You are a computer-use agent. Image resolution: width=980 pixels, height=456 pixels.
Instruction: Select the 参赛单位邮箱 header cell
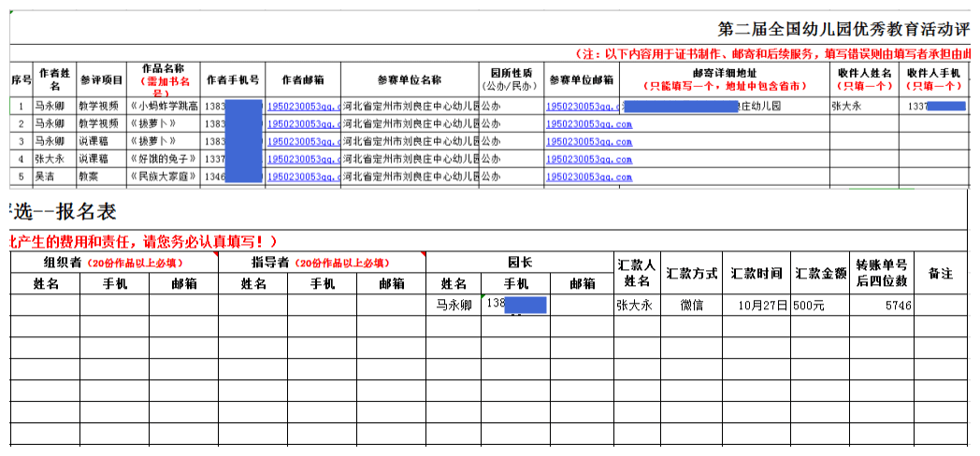582,79
